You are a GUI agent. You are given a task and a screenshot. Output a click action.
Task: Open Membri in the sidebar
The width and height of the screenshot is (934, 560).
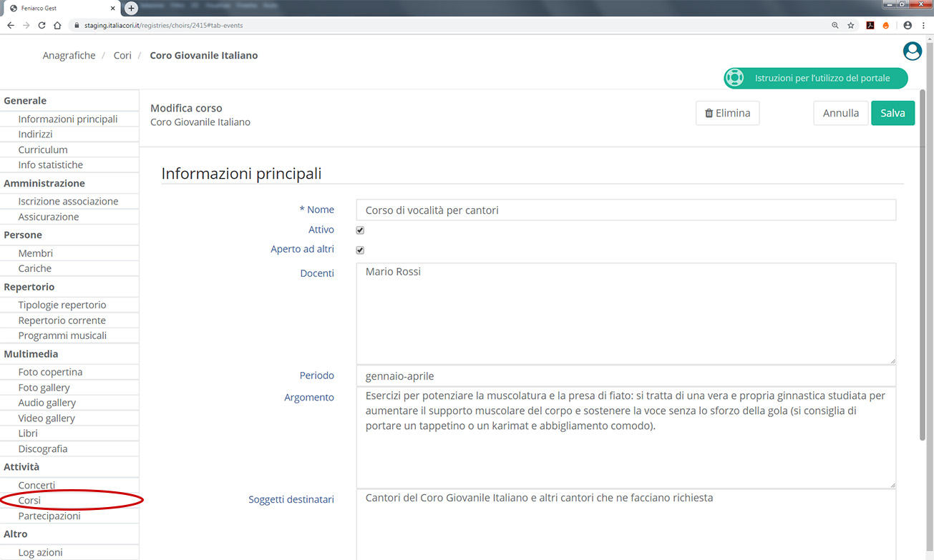point(36,253)
